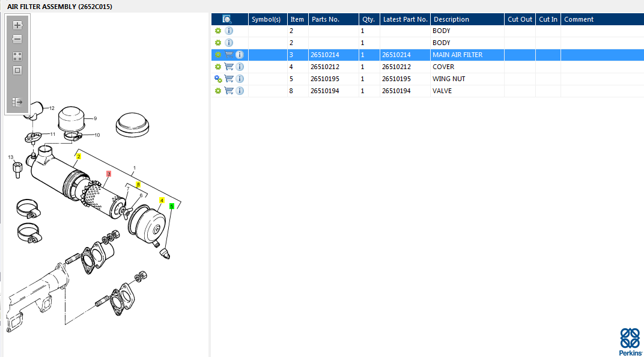Image resolution: width=644 pixels, height=357 pixels.
Task: Zoom in on the parts diagram
Action: click(17, 25)
